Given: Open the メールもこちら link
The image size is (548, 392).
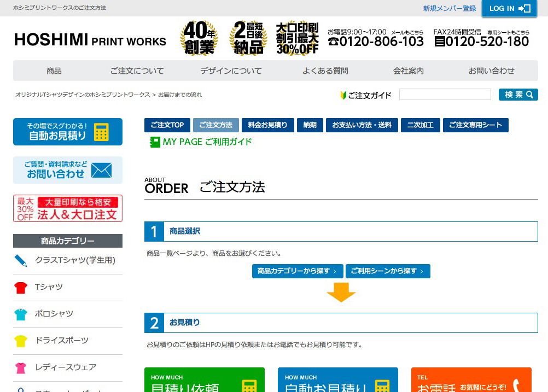Looking at the screenshot, I should pyautogui.click(x=407, y=32).
